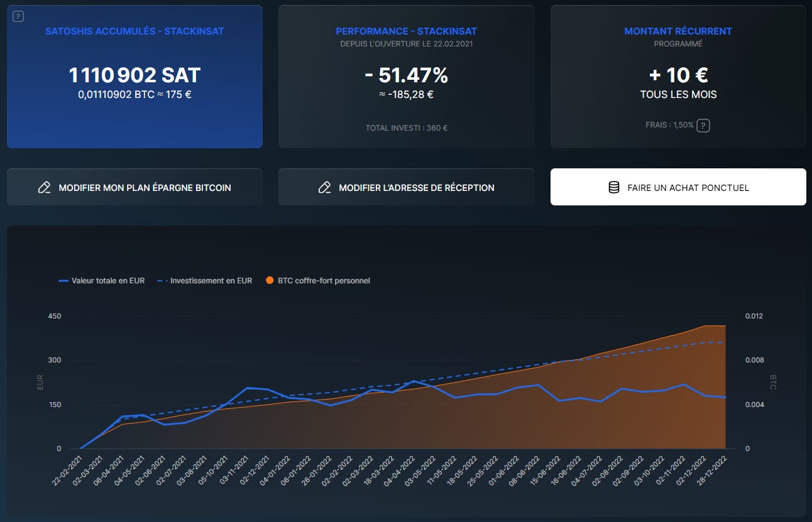
Task: Open the fees help question mark icon
Action: 703,126
